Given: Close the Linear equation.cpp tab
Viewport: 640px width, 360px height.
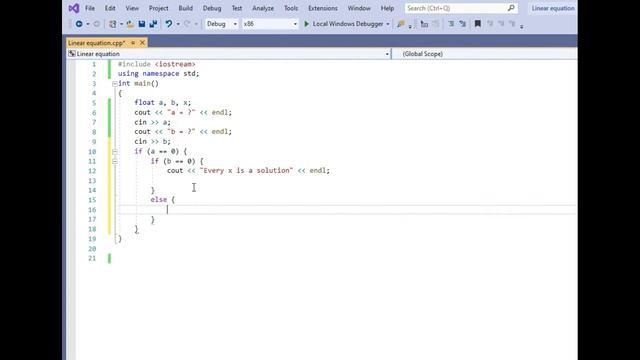Looking at the screenshot, I should click(142, 43).
